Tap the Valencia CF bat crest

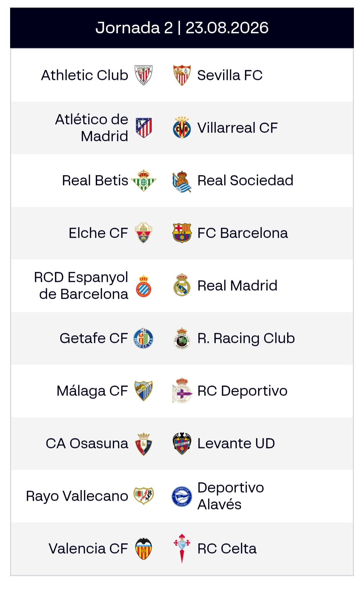tap(144, 549)
